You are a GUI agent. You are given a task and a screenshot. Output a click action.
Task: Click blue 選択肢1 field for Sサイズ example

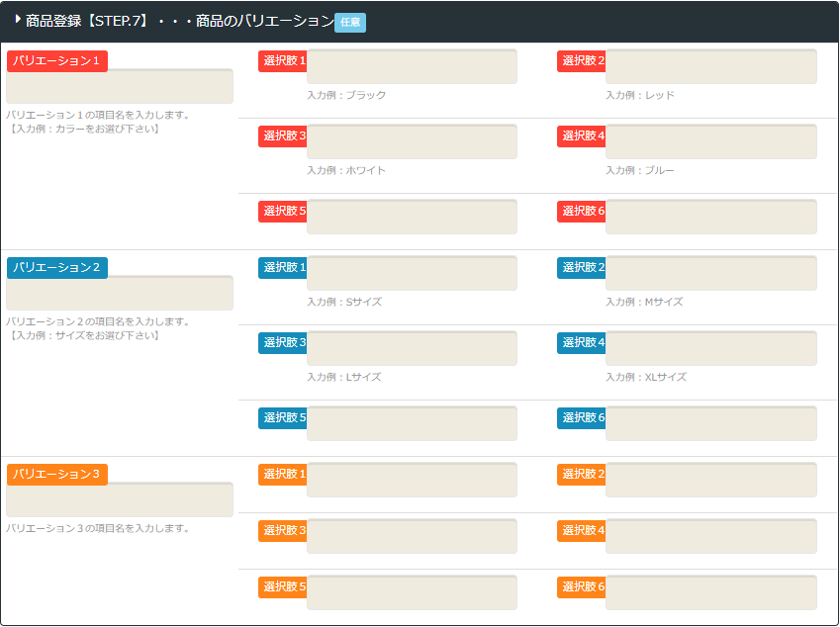coord(412,274)
